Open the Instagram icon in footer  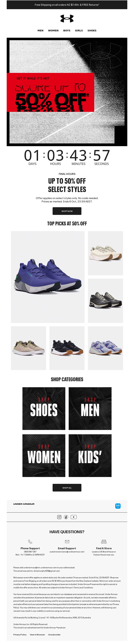pyautogui.click(x=59, y=517)
